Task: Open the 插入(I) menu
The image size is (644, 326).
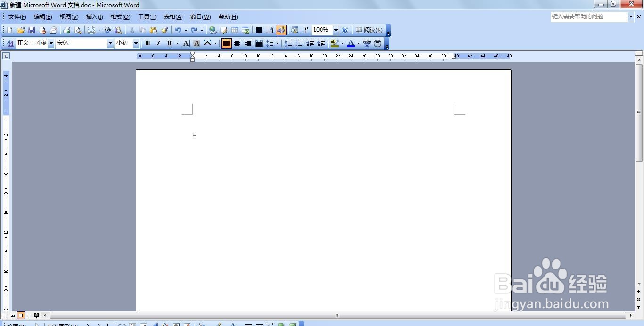Action: coord(94,17)
